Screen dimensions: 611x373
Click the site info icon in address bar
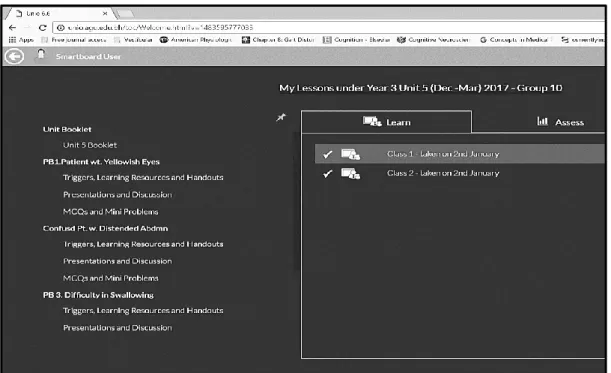[60, 28]
